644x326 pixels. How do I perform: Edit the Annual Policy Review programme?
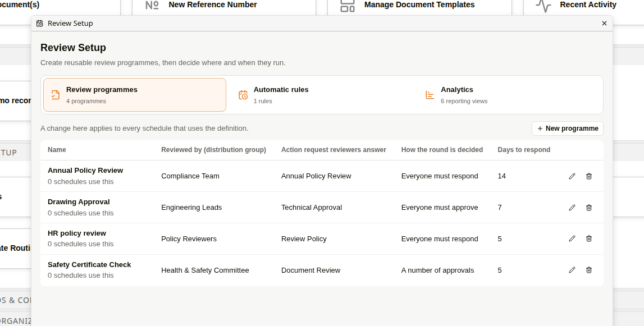(572, 176)
